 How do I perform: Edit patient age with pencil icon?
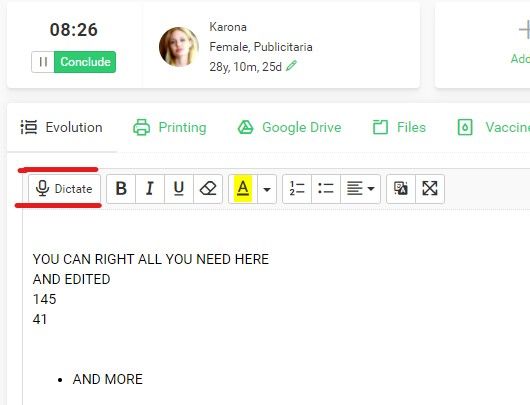coord(291,66)
